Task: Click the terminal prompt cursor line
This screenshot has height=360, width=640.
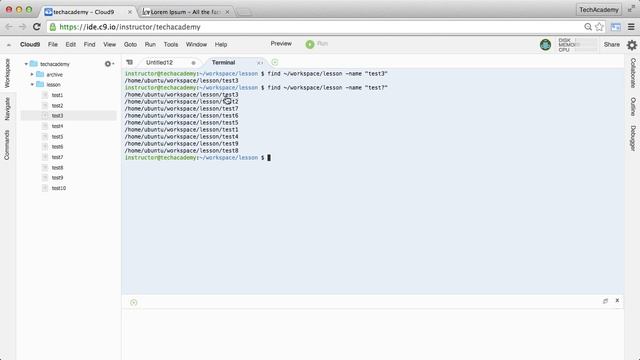Action: click(198, 158)
